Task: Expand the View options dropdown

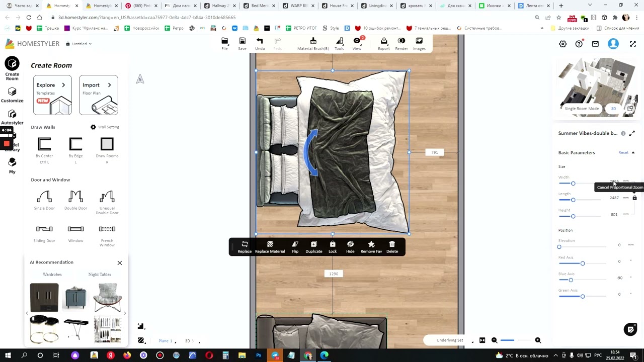Action: pyautogui.click(x=357, y=44)
